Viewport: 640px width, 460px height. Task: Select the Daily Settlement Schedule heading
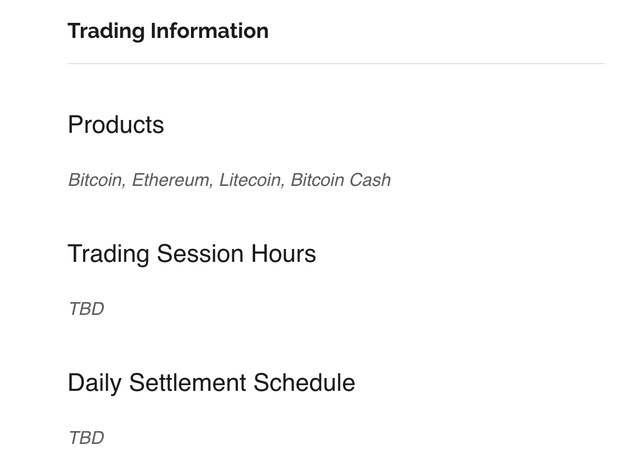click(x=211, y=383)
